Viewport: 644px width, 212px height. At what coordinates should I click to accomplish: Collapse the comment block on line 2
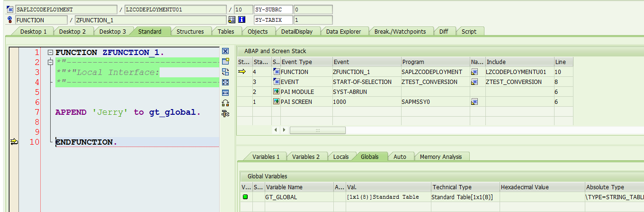tap(51, 63)
